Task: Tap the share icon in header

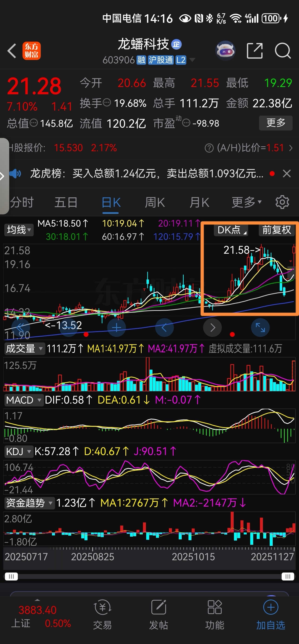Action: point(255,51)
